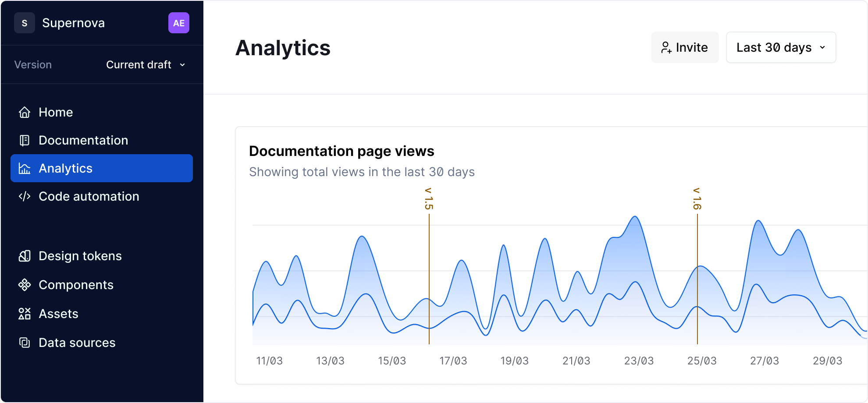
Task: Select Analytics in the navigation menu
Action: coord(65,168)
